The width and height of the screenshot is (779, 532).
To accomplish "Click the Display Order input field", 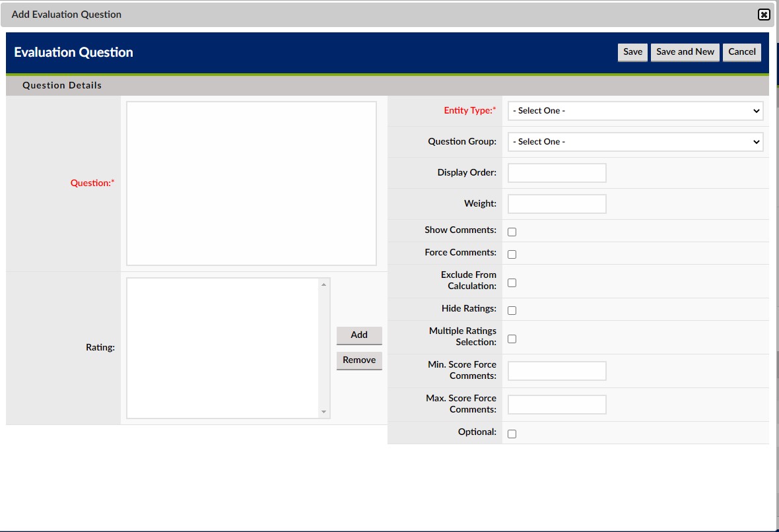I will (556, 172).
